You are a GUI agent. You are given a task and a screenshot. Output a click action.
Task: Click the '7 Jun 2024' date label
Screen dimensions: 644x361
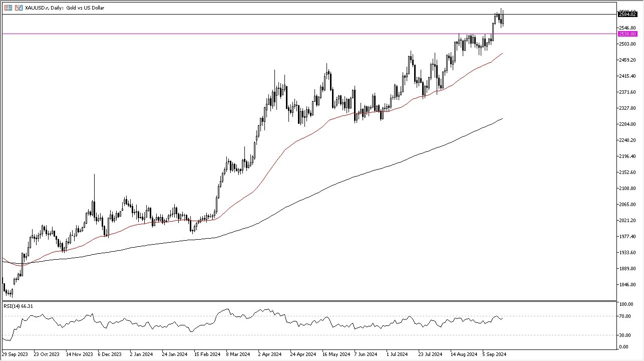(x=366, y=354)
